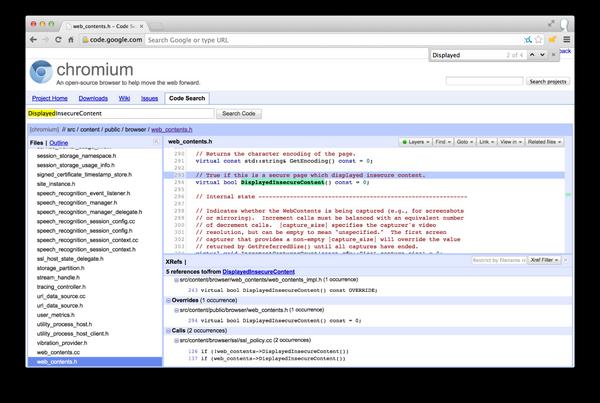Click the Search Code button
This screenshot has width=600, height=403.
pyautogui.click(x=239, y=114)
